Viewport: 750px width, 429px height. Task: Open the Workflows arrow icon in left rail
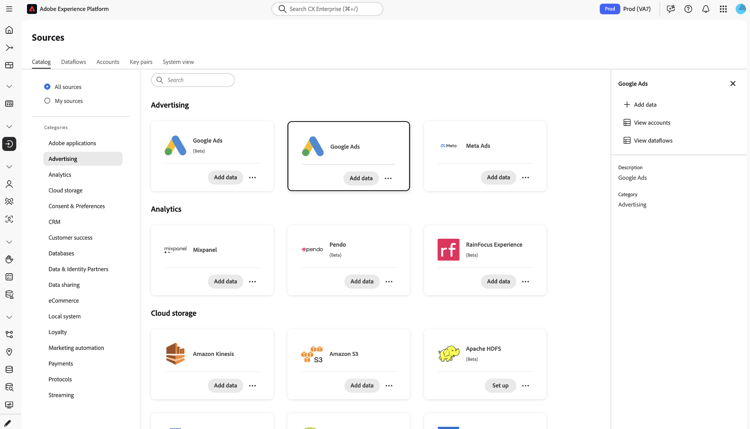click(9, 48)
